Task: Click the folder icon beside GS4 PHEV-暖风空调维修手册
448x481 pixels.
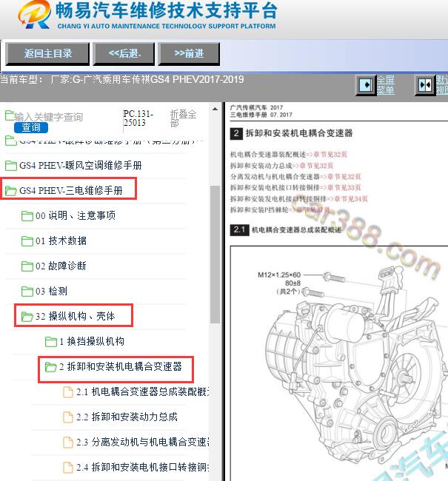Action: (x=11, y=166)
